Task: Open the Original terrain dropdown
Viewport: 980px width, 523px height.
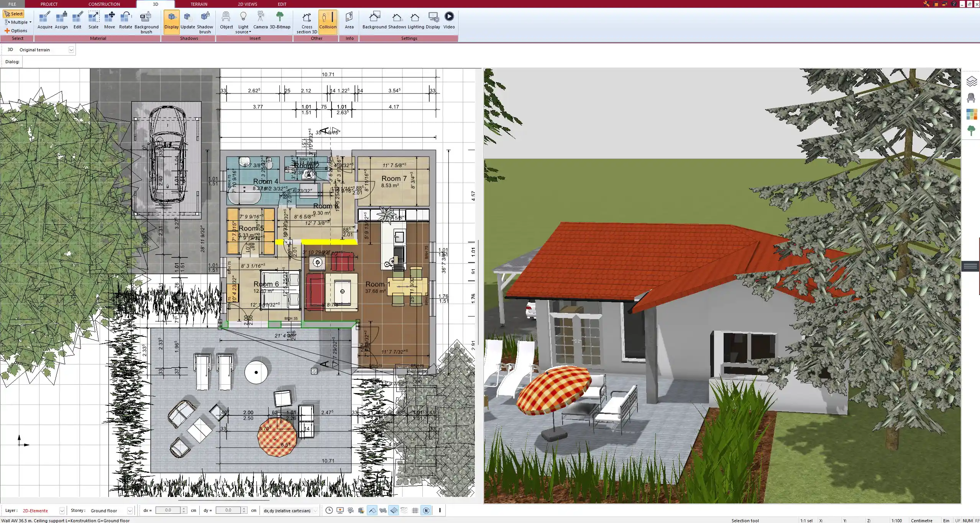Action: (71, 50)
